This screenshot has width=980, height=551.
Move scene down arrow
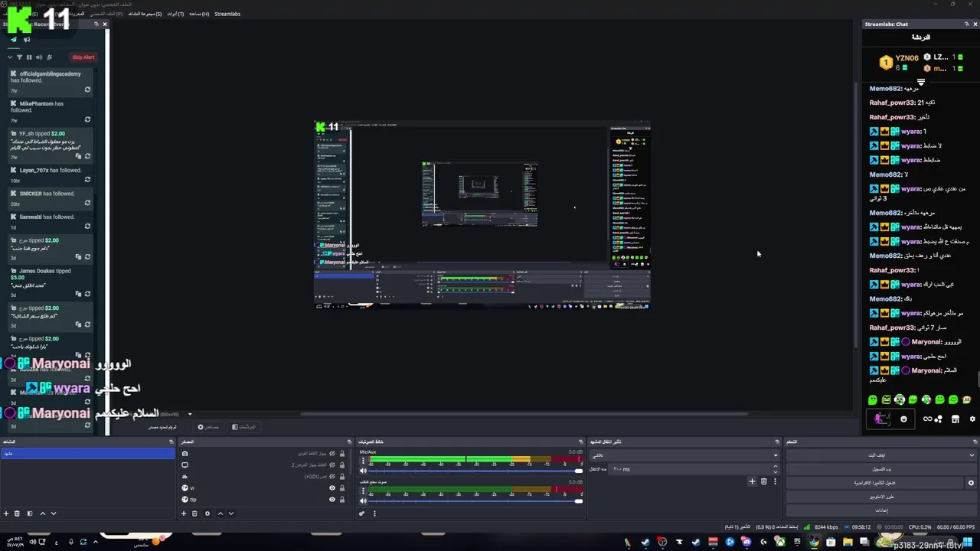[53, 514]
